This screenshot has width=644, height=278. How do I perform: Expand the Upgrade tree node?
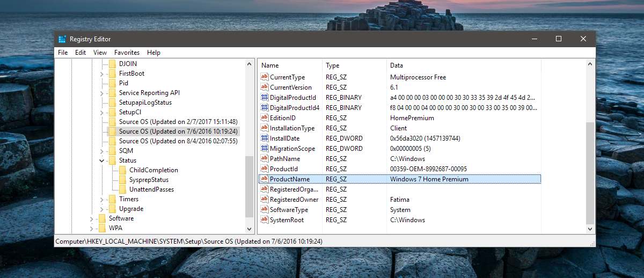tap(102, 209)
